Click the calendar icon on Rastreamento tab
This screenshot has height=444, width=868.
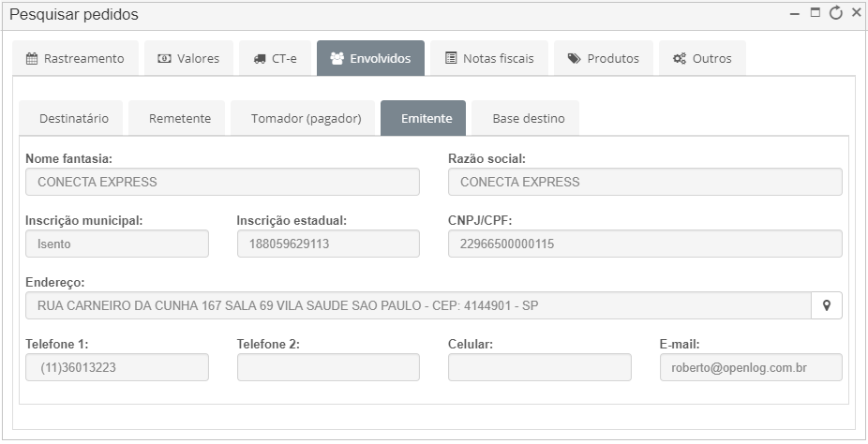tap(32, 58)
